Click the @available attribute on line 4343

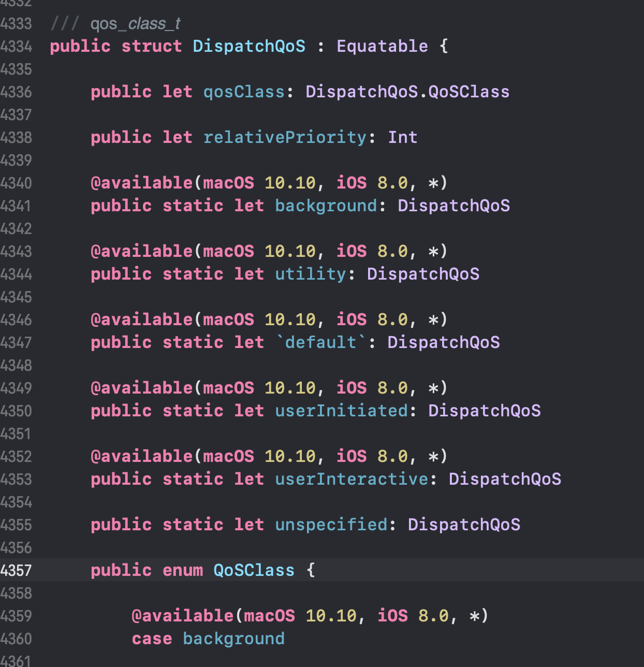141,251
